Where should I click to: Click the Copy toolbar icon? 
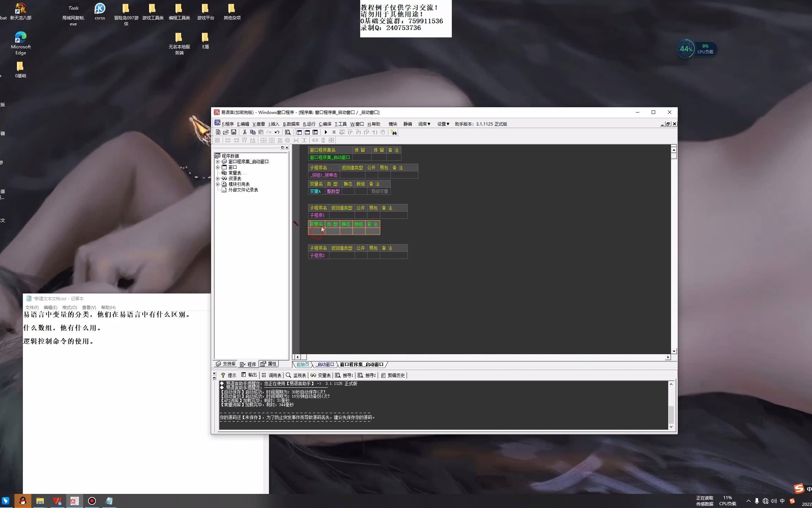pos(253,132)
